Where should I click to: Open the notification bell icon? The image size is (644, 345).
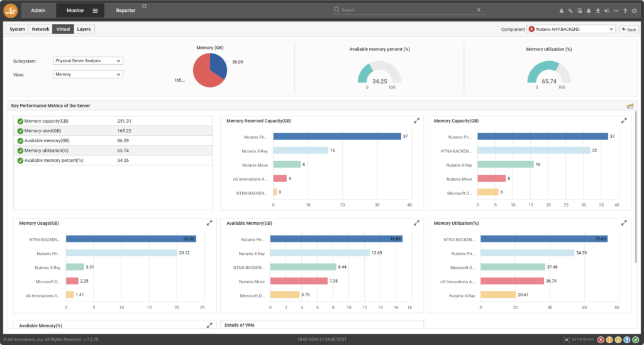tap(589, 11)
